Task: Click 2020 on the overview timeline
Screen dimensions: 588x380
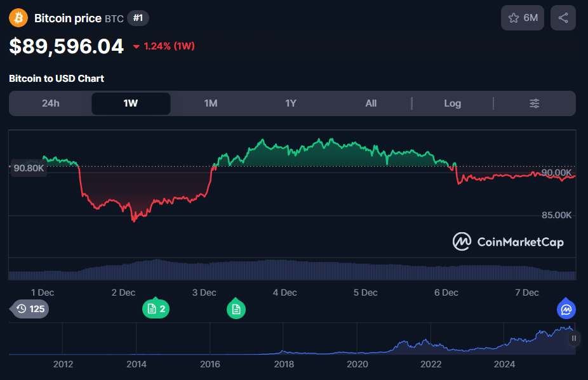Action: [357, 364]
